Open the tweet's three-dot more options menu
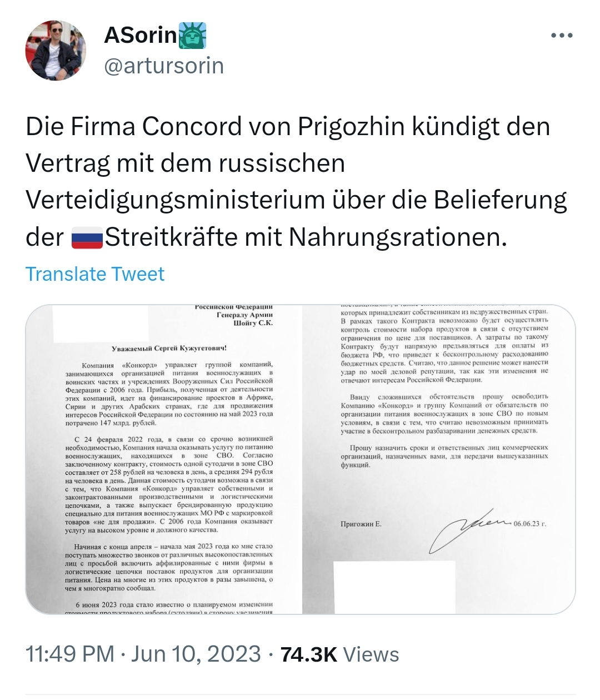 click(562, 36)
